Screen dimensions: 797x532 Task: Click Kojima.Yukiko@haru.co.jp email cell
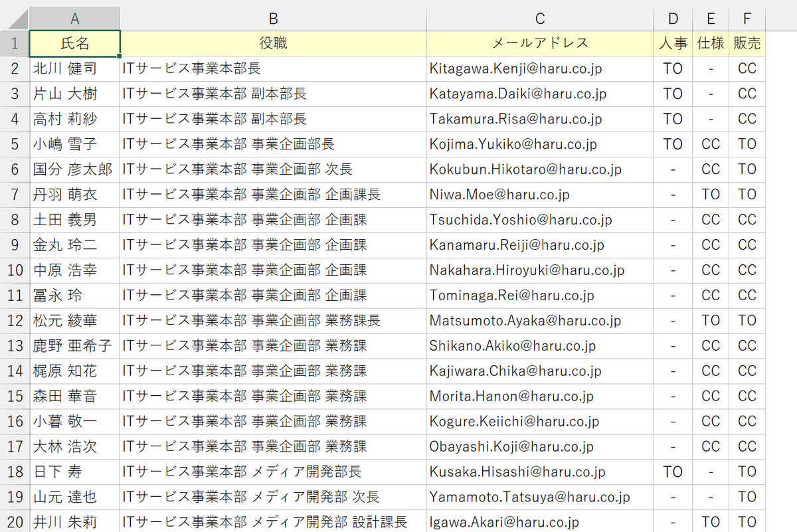(540, 144)
